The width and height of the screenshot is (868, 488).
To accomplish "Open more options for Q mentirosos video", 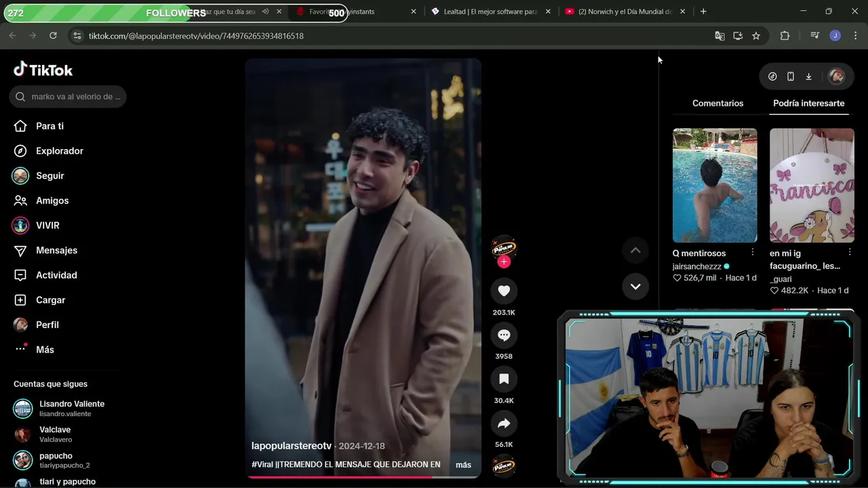I will coord(752,252).
